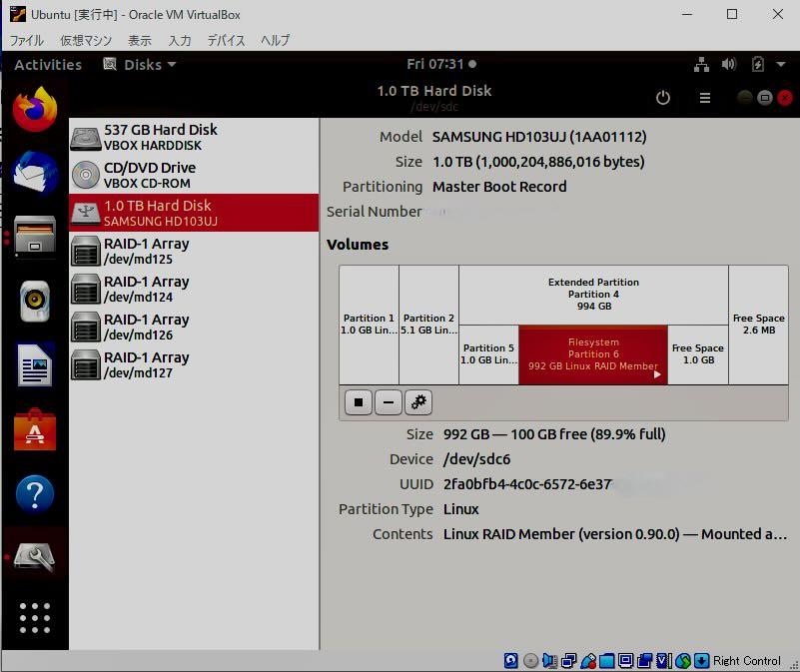
Task: Click the network status icon in top bar
Action: click(x=701, y=64)
